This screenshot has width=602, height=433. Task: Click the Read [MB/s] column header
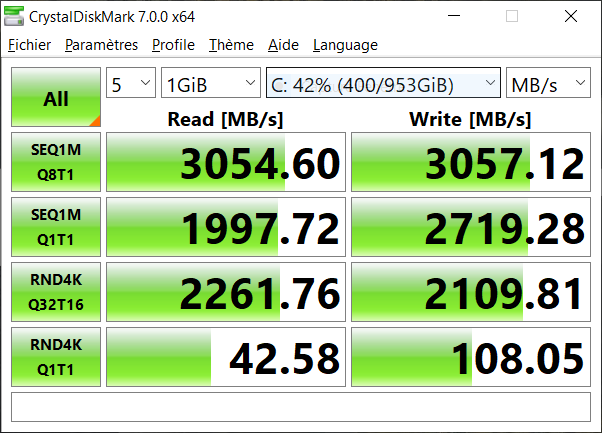pos(225,119)
